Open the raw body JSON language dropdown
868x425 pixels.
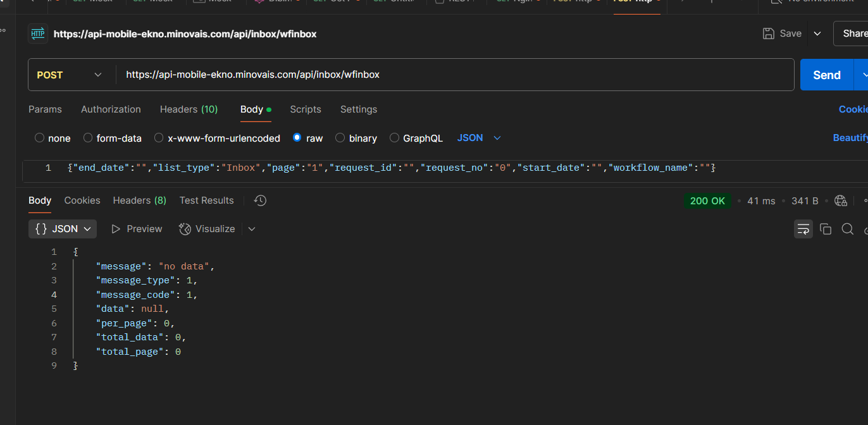479,138
